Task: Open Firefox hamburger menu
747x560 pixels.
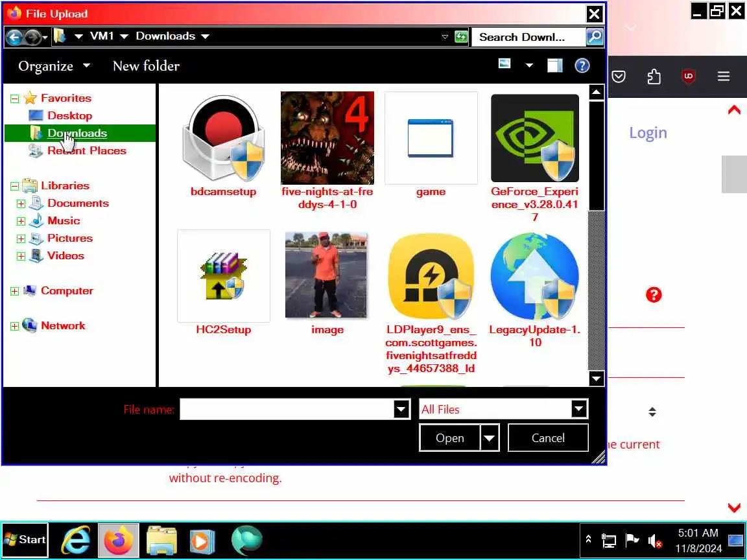Action: 724,76
